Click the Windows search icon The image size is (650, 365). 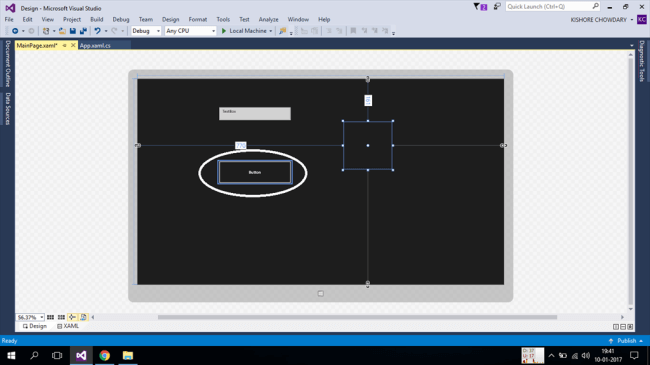coord(34,355)
